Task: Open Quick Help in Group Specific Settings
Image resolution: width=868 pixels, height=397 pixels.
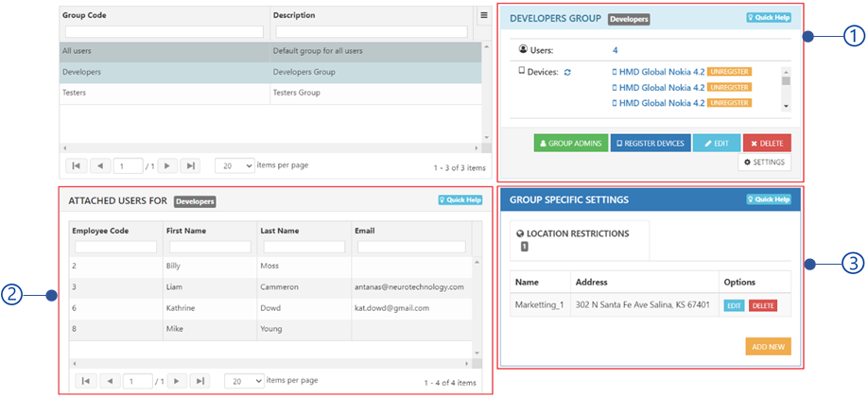Action: [769, 199]
